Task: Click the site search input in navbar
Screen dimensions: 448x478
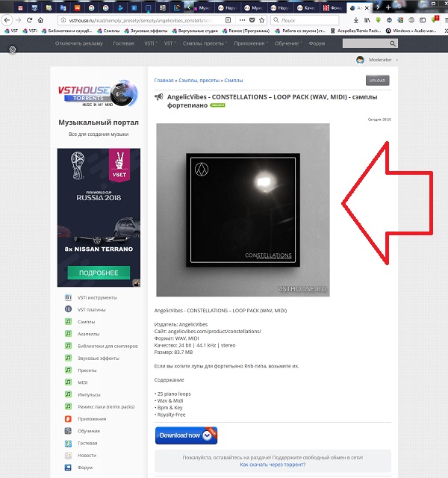Action: pos(366,43)
